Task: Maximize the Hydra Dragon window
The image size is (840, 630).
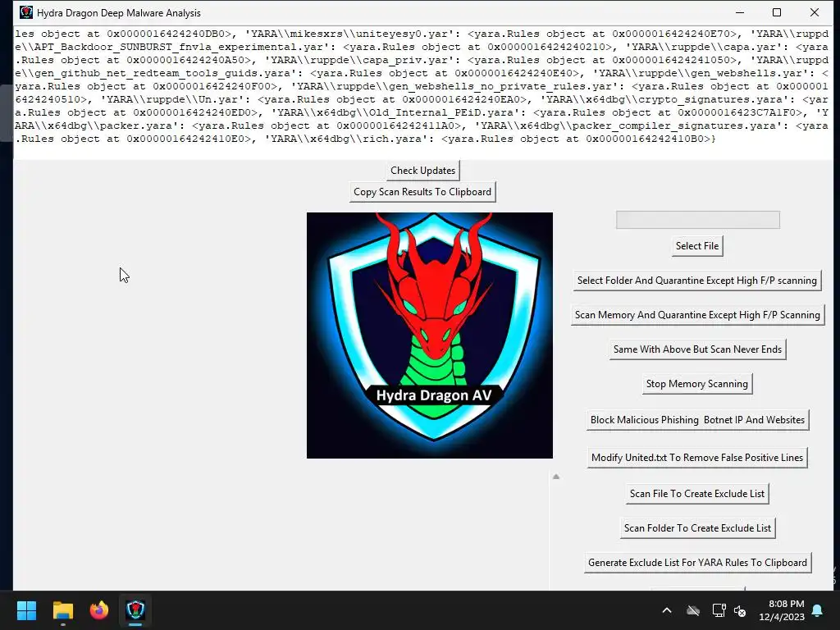Action: (777, 12)
